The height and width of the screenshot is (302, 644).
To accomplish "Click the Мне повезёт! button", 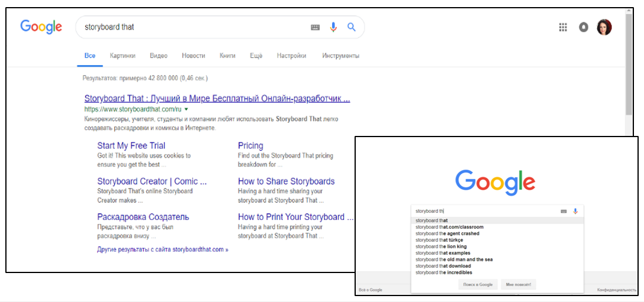I will tap(519, 284).
